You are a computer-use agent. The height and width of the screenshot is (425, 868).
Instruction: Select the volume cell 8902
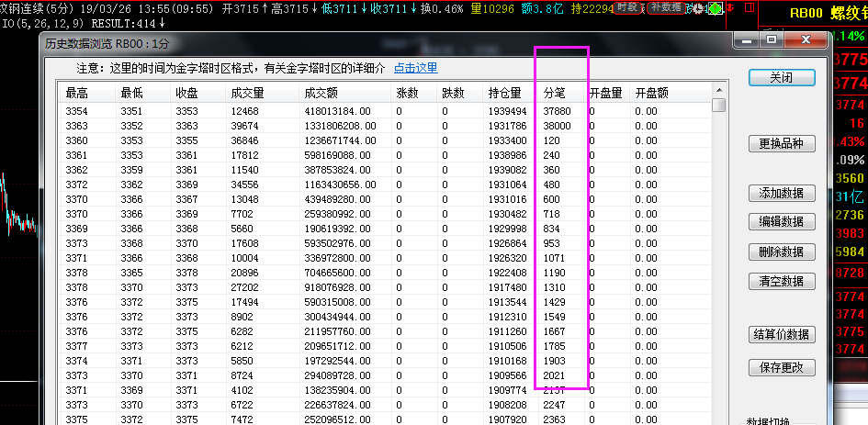coord(242,317)
